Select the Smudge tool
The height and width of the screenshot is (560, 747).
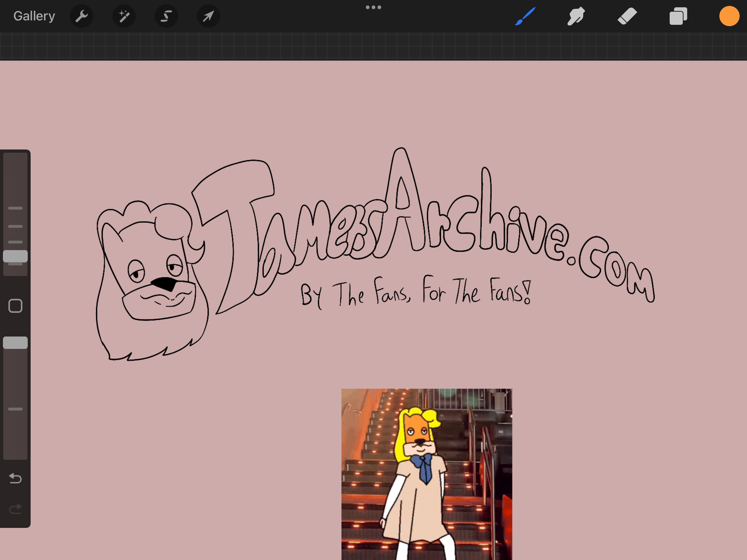(x=576, y=16)
